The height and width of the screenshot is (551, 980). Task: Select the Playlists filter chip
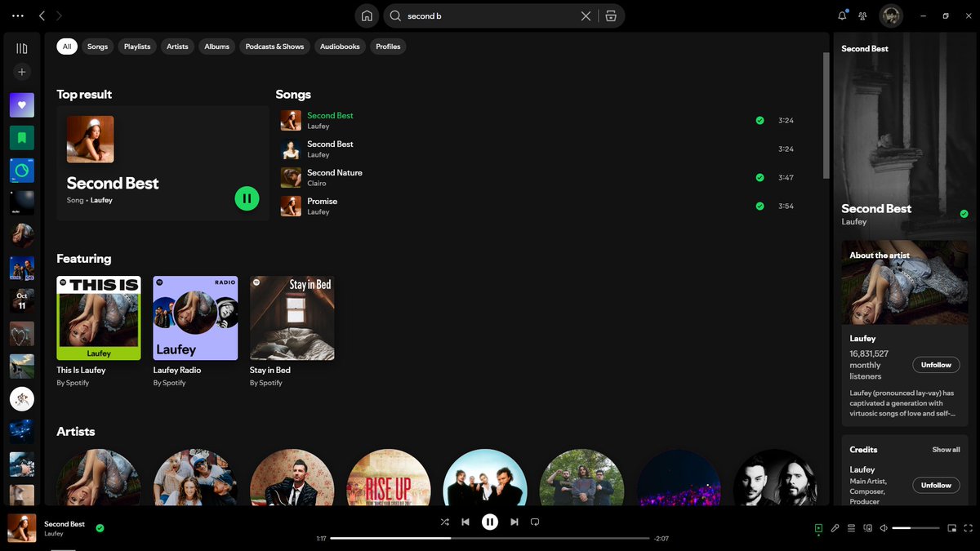click(137, 47)
